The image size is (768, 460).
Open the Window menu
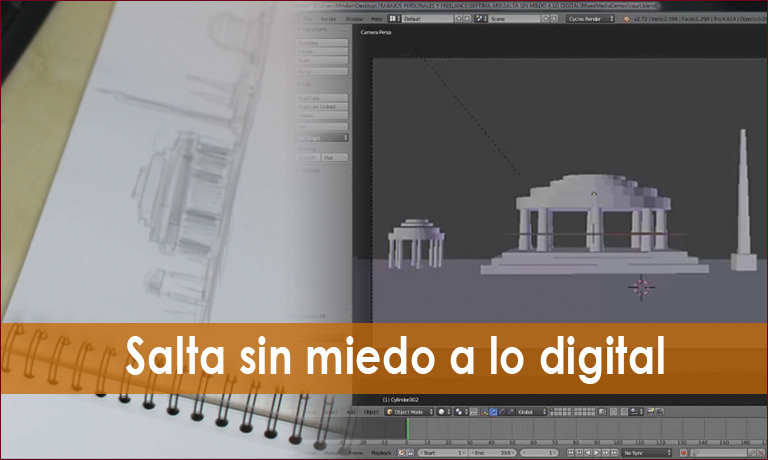click(x=354, y=19)
